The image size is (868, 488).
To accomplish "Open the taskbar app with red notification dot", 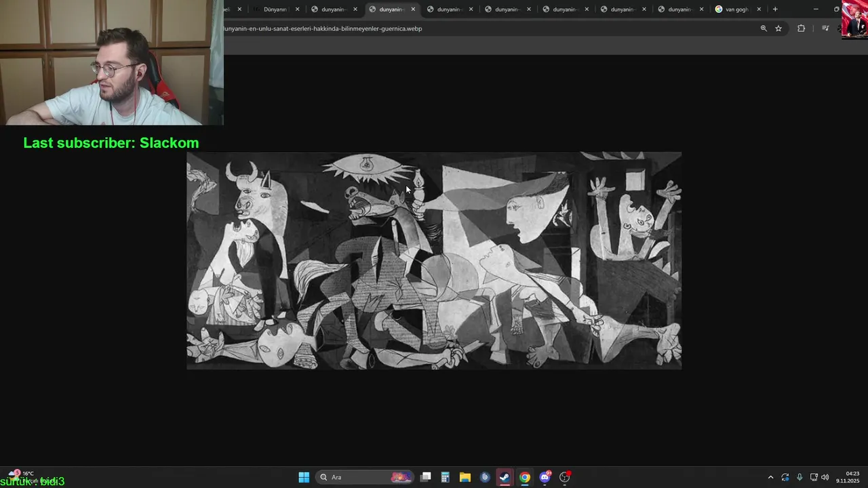I will click(x=565, y=477).
